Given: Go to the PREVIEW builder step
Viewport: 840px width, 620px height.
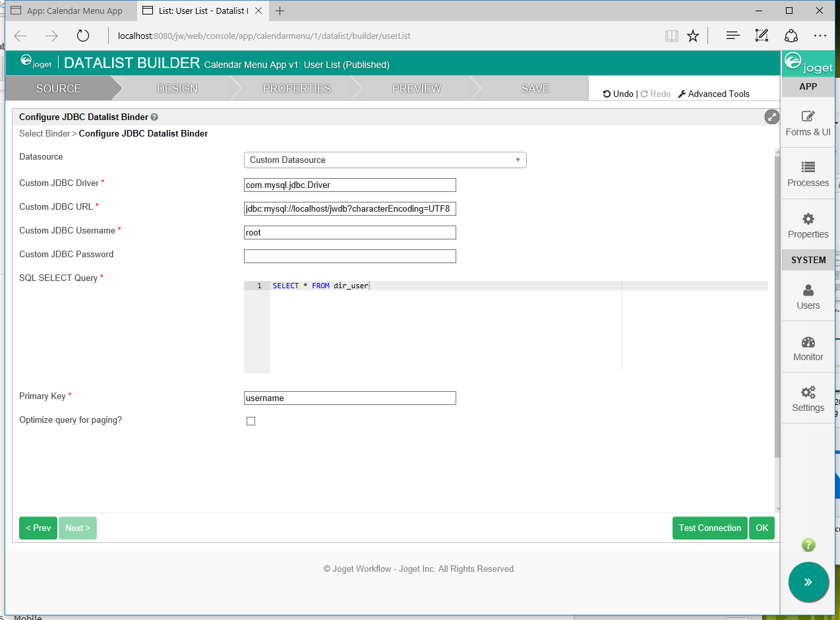Looking at the screenshot, I should coord(417,88).
